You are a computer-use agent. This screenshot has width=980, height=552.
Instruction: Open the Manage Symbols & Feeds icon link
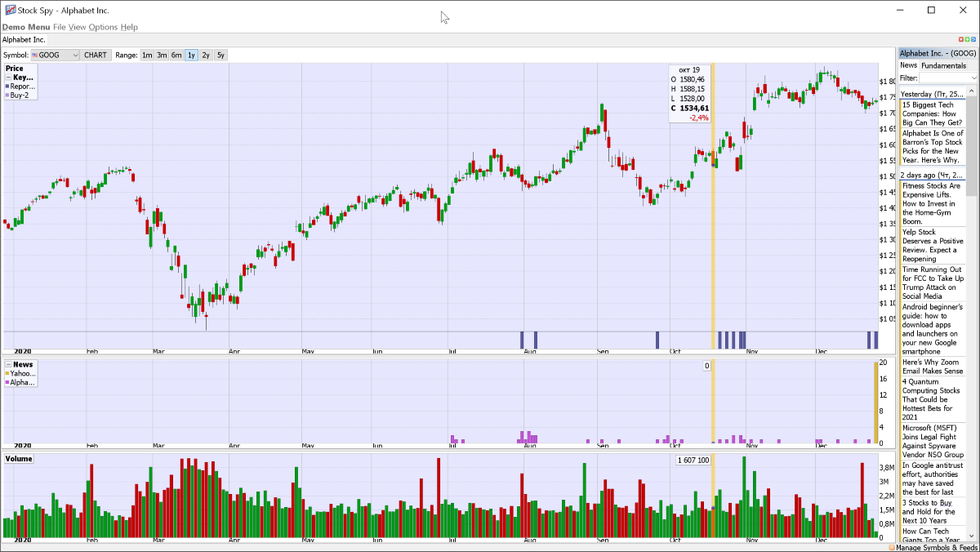pyautogui.click(x=892, y=547)
